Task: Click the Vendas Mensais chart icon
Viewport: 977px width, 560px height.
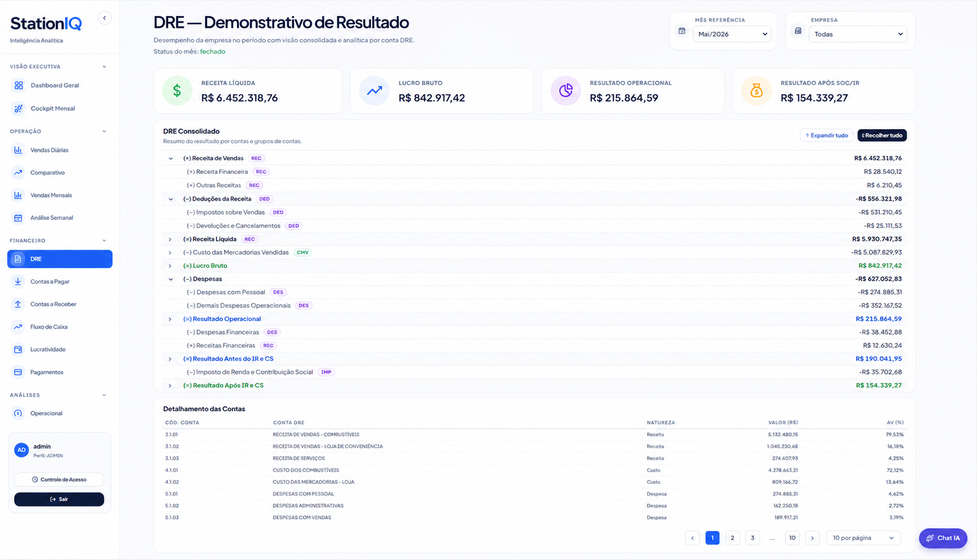Action: pos(18,195)
